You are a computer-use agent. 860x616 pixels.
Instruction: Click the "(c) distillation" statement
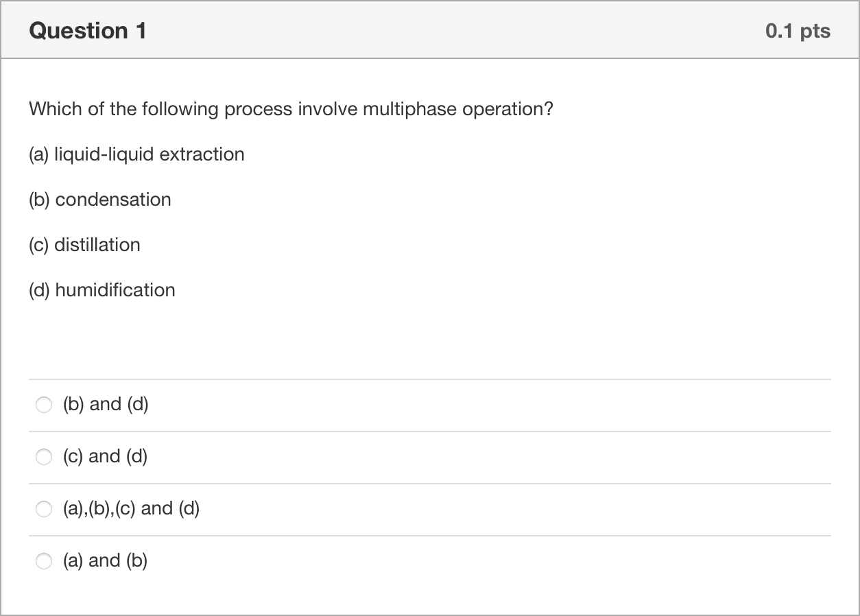click(84, 245)
